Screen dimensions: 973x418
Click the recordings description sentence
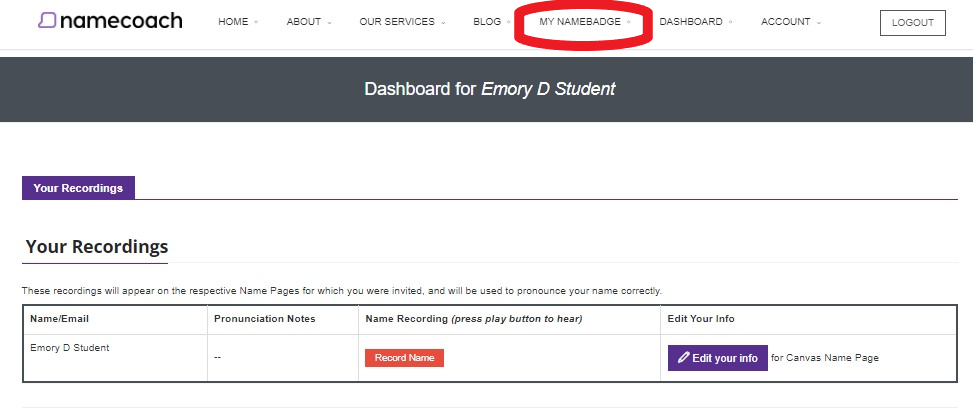[342, 290]
